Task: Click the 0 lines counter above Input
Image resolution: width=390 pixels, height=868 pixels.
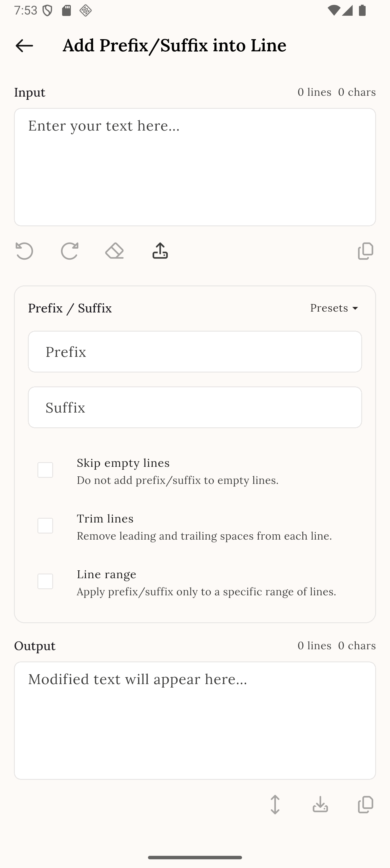Action: pos(314,92)
